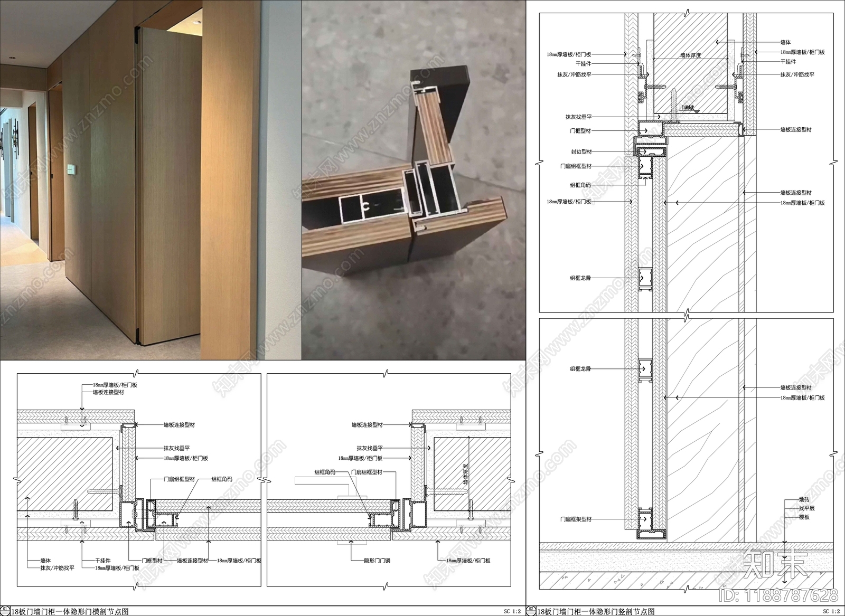Click the 封边型材 label

click(x=581, y=151)
